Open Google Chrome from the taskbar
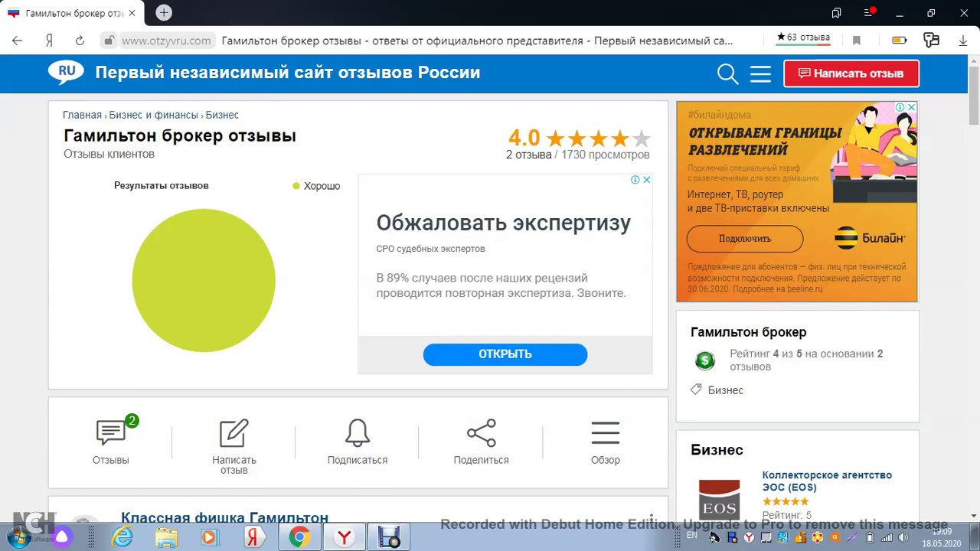This screenshot has width=980, height=551. coord(299,537)
